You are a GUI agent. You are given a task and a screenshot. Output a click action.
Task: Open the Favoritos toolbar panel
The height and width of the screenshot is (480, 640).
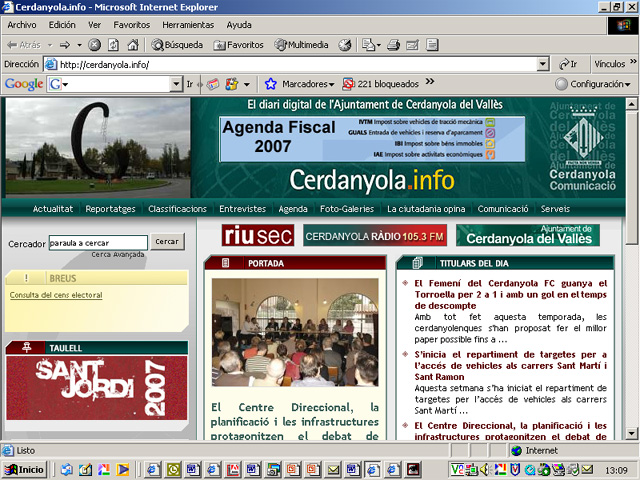(x=239, y=45)
